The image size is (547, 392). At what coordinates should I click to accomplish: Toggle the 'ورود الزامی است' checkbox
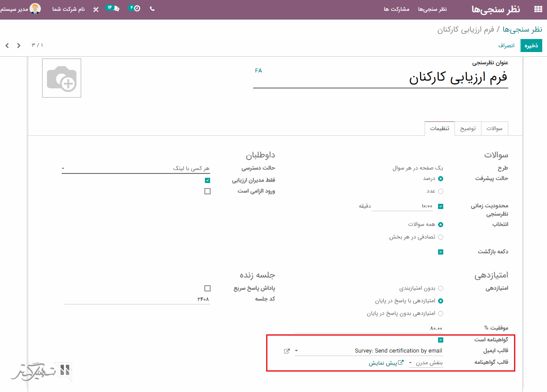[x=208, y=191]
